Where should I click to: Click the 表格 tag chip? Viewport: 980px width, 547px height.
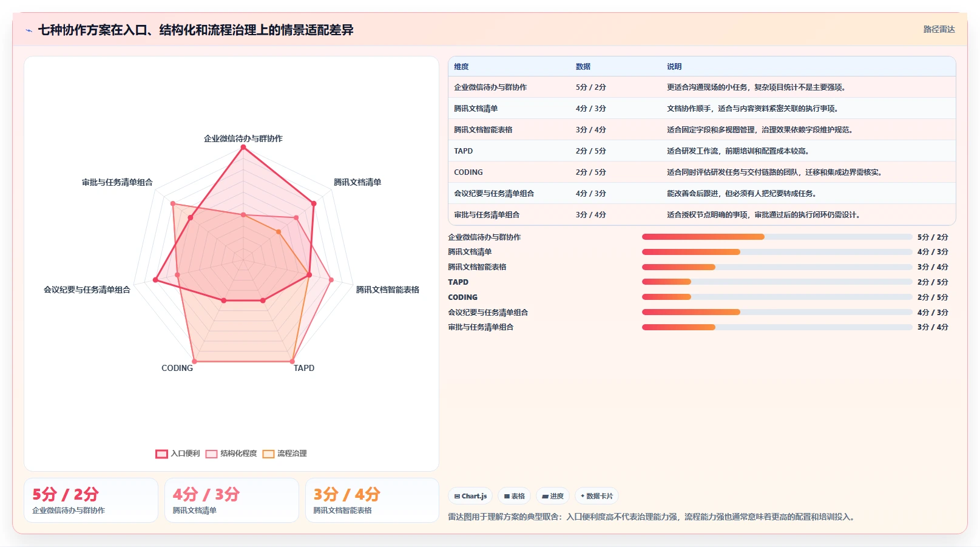click(x=514, y=496)
